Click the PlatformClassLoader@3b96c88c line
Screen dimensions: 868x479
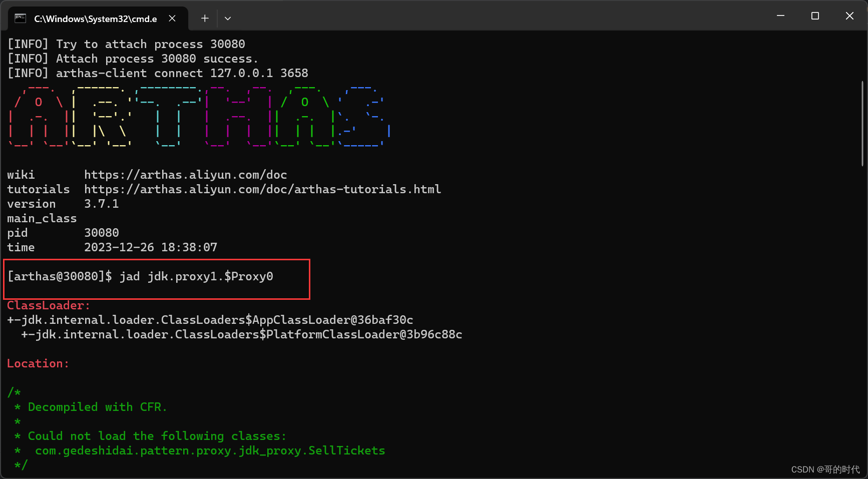pos(241,334)
